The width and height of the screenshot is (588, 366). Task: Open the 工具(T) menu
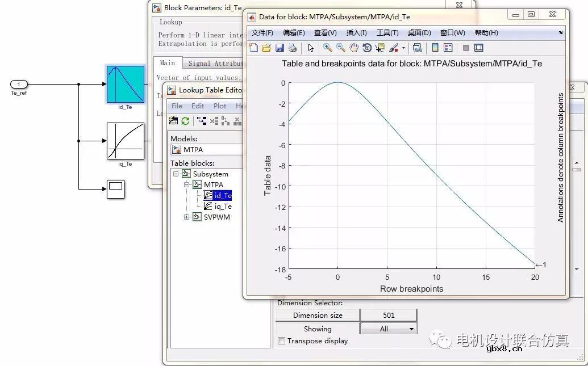click(387, 33)
